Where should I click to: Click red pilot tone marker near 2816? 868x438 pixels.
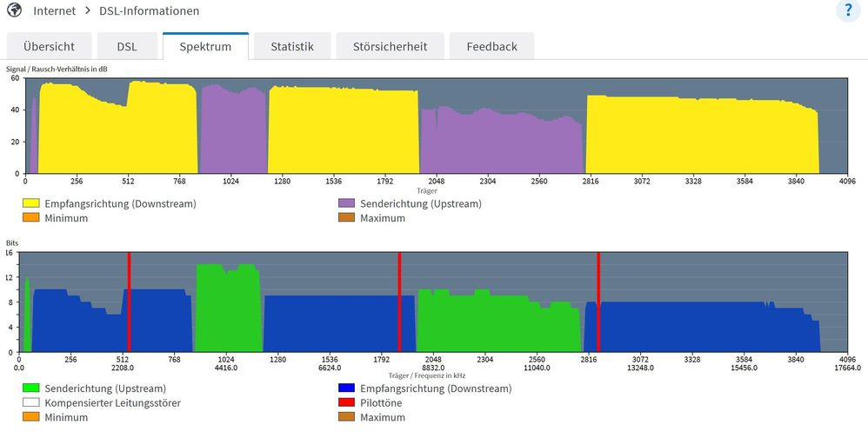[598, 302]
